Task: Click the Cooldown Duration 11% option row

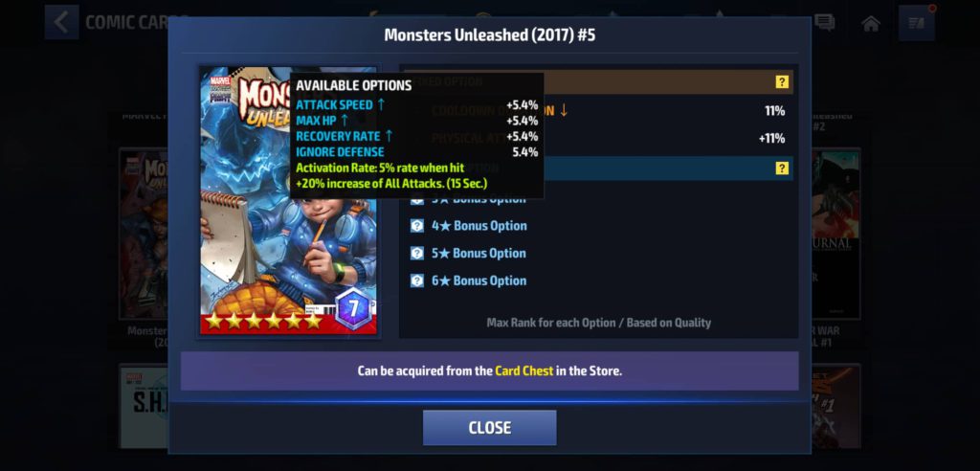Action: tap(598, 111)
